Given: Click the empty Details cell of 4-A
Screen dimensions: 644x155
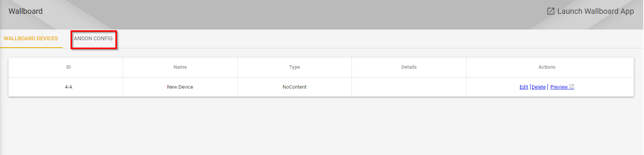Looking at the screenshot, I should (409, 87).
